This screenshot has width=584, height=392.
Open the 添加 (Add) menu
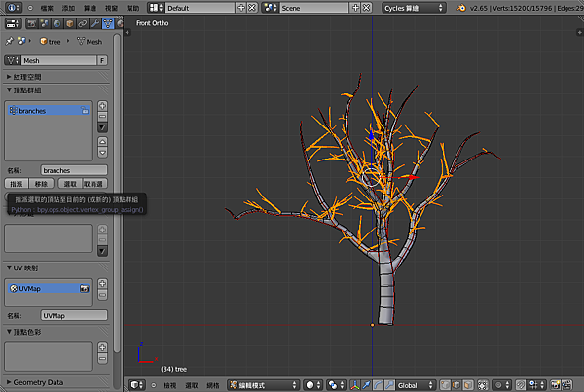click(68, 8)
